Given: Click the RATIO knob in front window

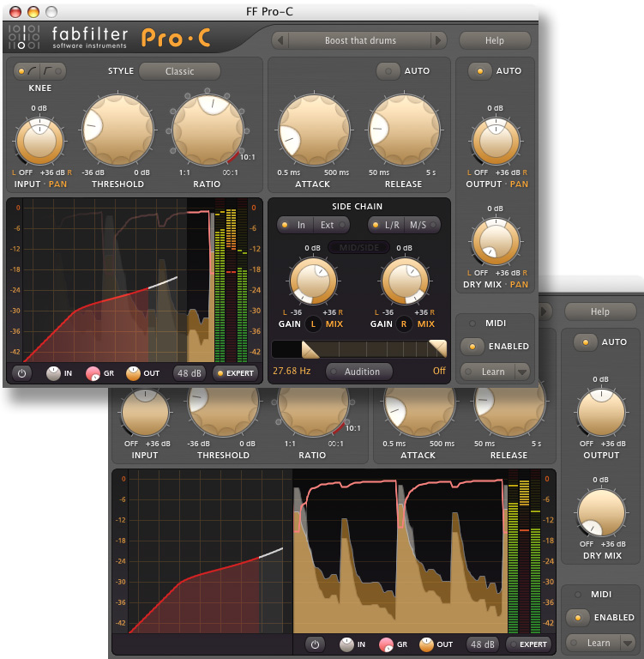Looking at the screenshot, I should (x=208, y=130).
